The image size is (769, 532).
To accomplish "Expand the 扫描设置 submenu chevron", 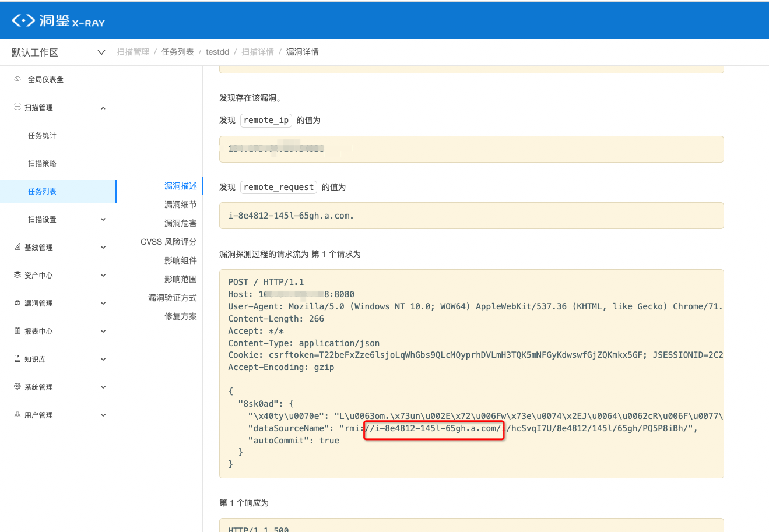I will (103, 220).
